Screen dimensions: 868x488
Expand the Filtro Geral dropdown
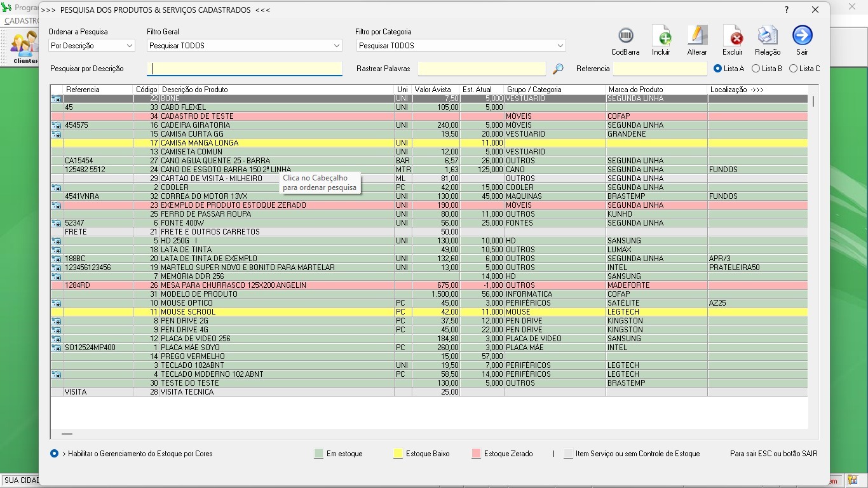click(x=244, y=46)
